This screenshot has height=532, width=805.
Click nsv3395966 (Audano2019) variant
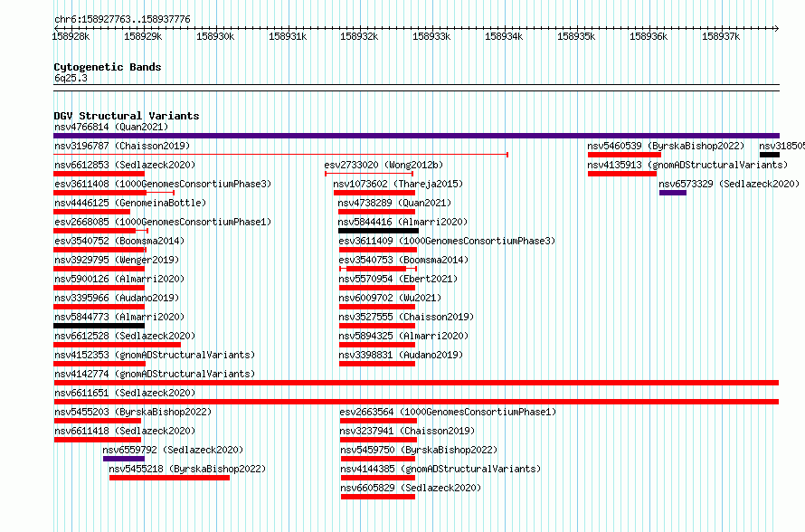117,298
